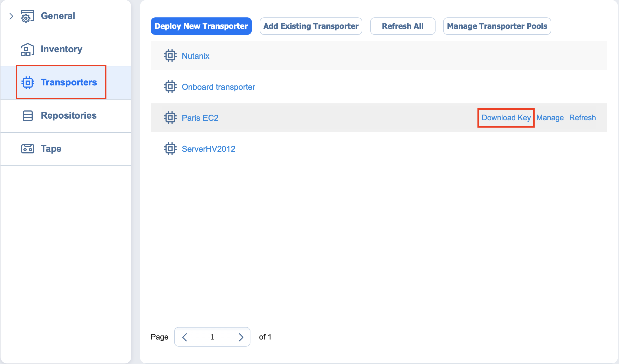619x364 pixels.
Task: Go to previous page arrow
Action: pyautogui.click(x=185, y=337)
